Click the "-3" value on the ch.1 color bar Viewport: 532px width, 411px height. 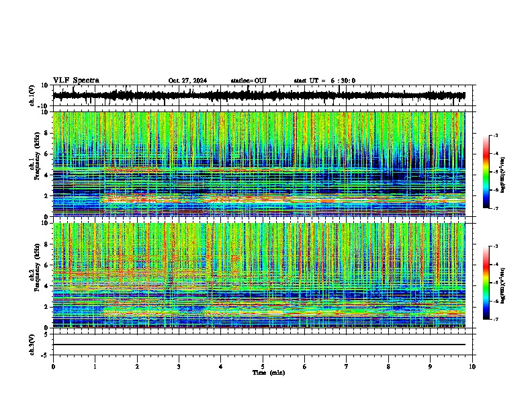[x=496, y=135]
